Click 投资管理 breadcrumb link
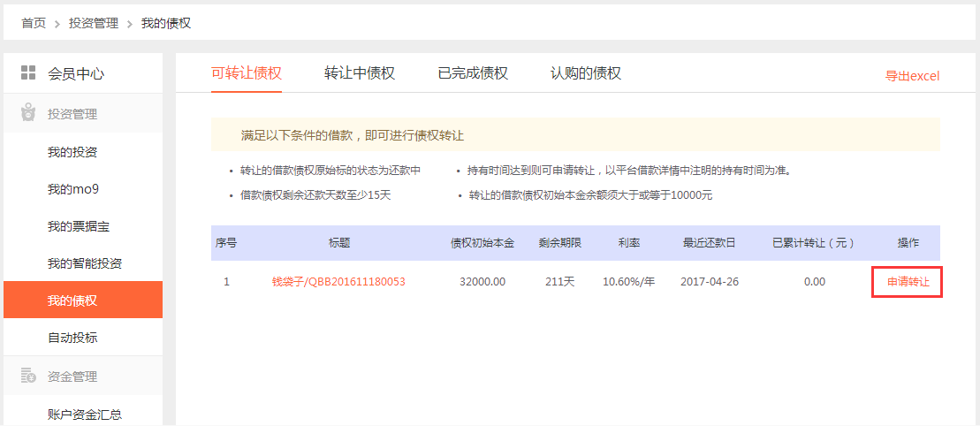The width and height of the screenshot is (980, 426). [x=94, y=24]
